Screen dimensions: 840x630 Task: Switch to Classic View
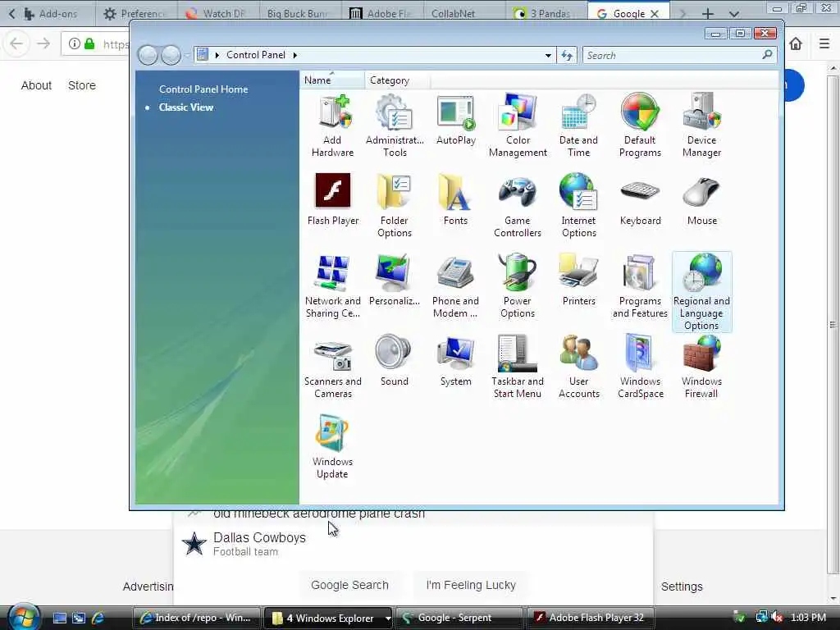pos(186,107)
